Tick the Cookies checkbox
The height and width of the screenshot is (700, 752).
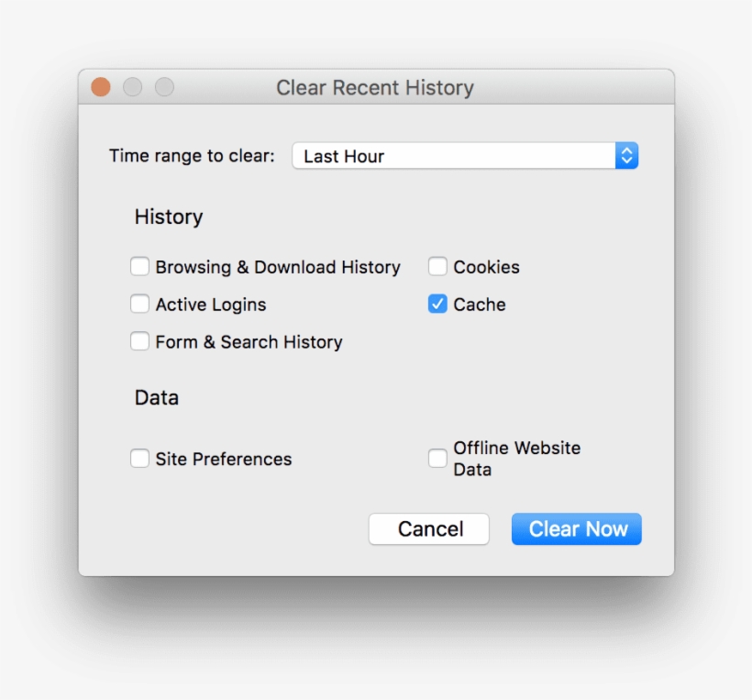pos(437,267)
